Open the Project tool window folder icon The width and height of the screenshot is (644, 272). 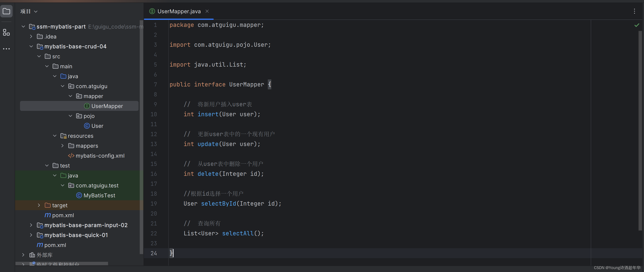tap(6, 11)
